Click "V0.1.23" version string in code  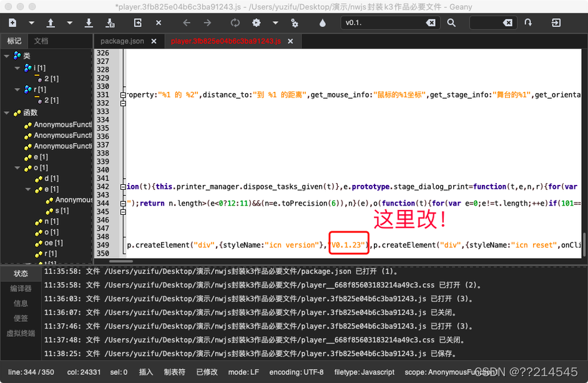(348, 245)
